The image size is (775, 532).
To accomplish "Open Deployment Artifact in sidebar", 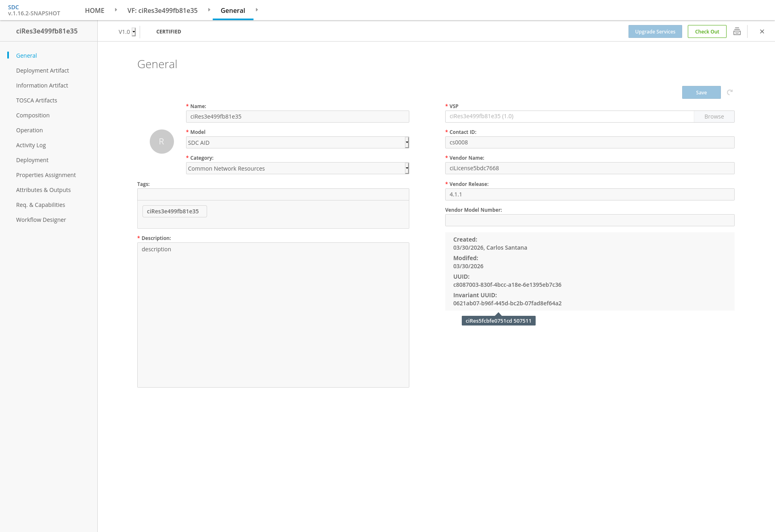I will tap(42, 71).
